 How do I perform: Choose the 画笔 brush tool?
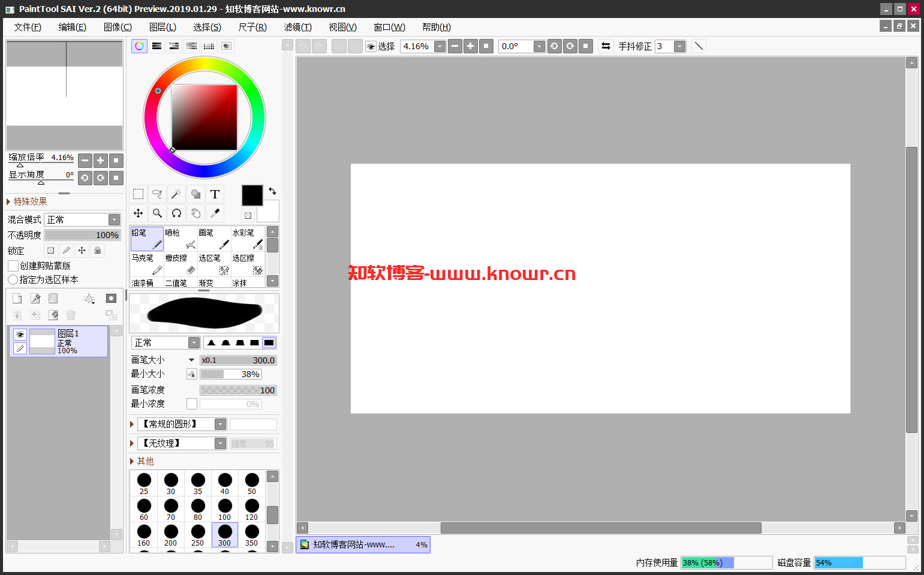coord(214,239)
